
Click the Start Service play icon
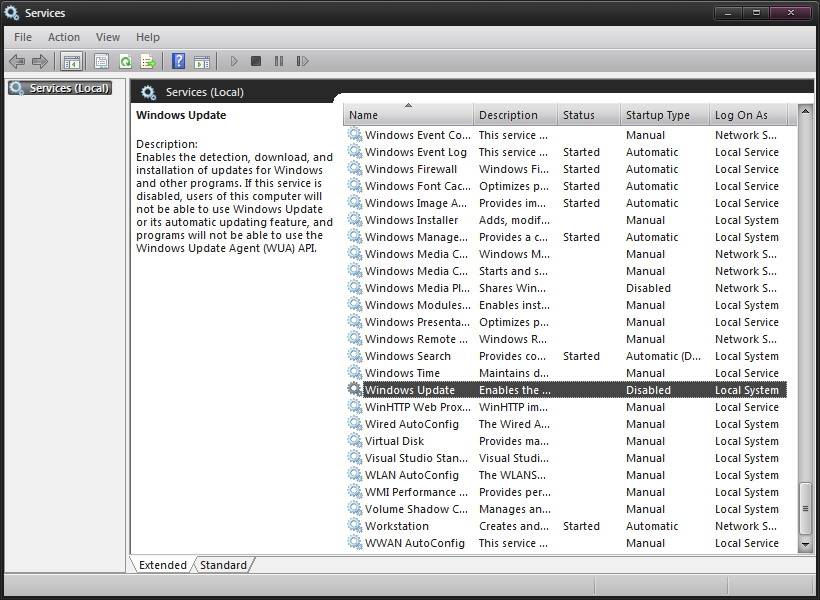(234, 62)
